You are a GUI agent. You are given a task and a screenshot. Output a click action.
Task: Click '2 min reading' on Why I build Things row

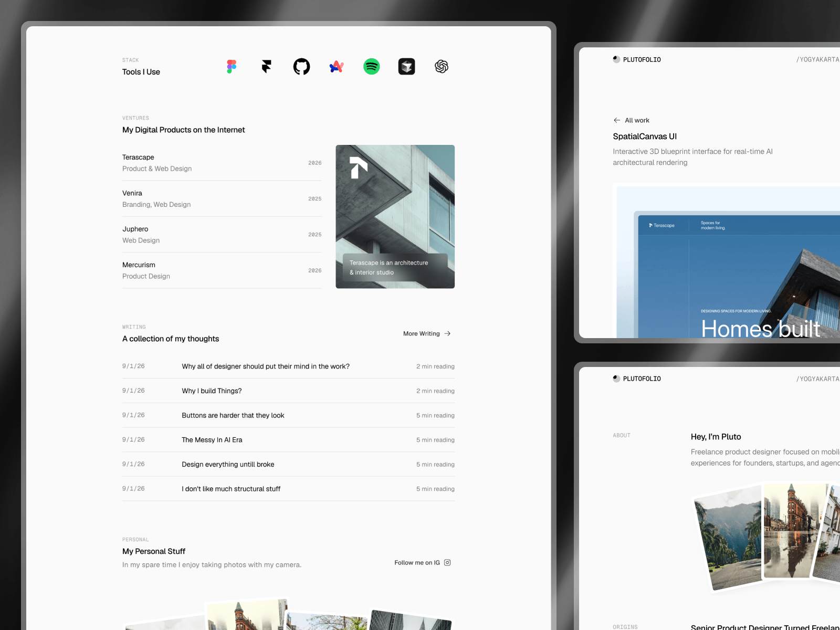pos(435,391)
